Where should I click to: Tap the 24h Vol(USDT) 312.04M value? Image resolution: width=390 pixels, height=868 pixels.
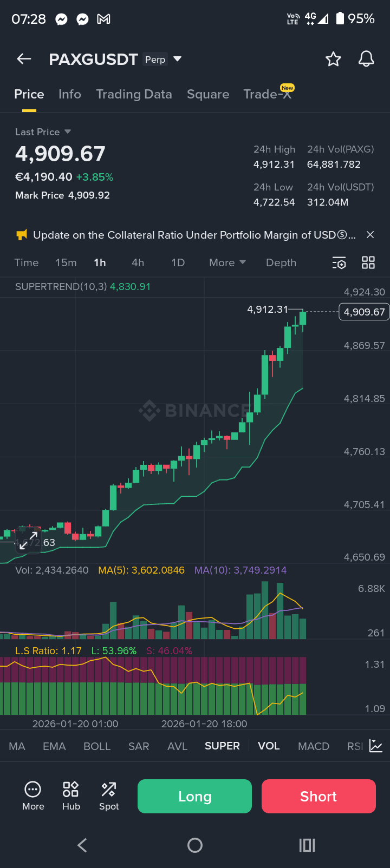(328, 202)
